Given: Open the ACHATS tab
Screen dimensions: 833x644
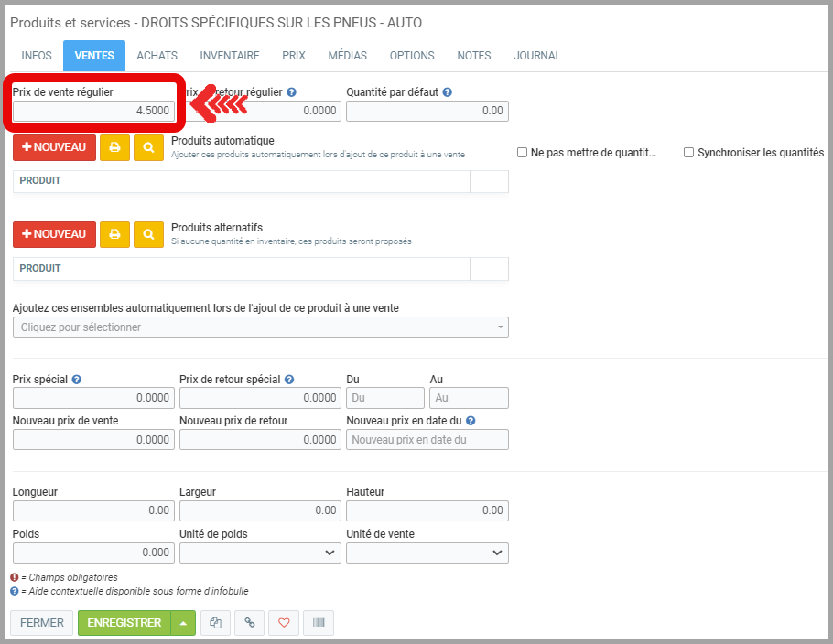Looking at the screenshot, I should tap(157, 56).
